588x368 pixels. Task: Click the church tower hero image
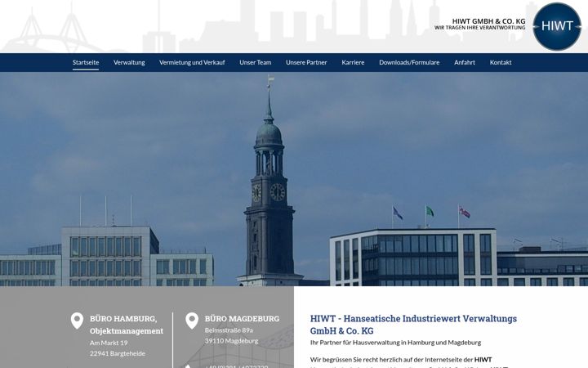coord(294,179)
